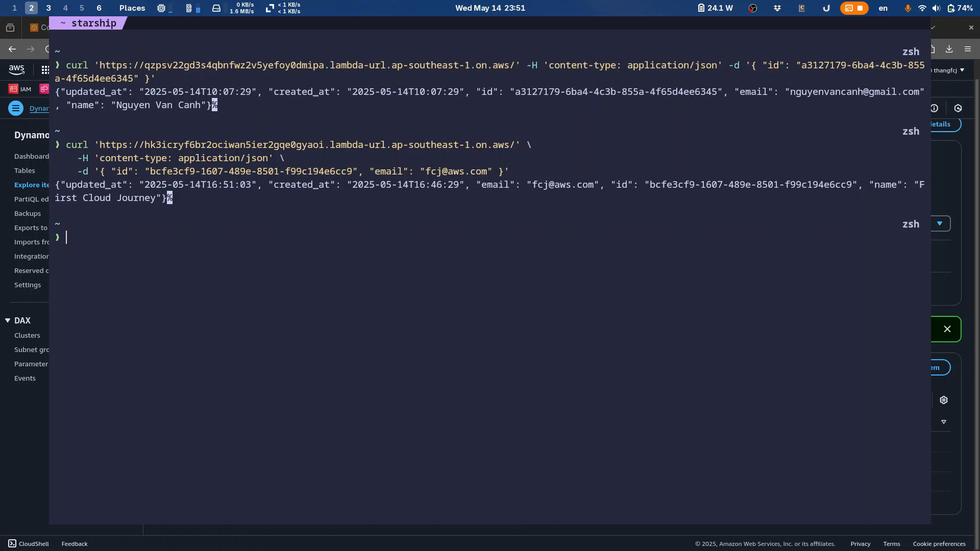Open the Dashboard page in DynamoDB sidebar

[32, 156]
